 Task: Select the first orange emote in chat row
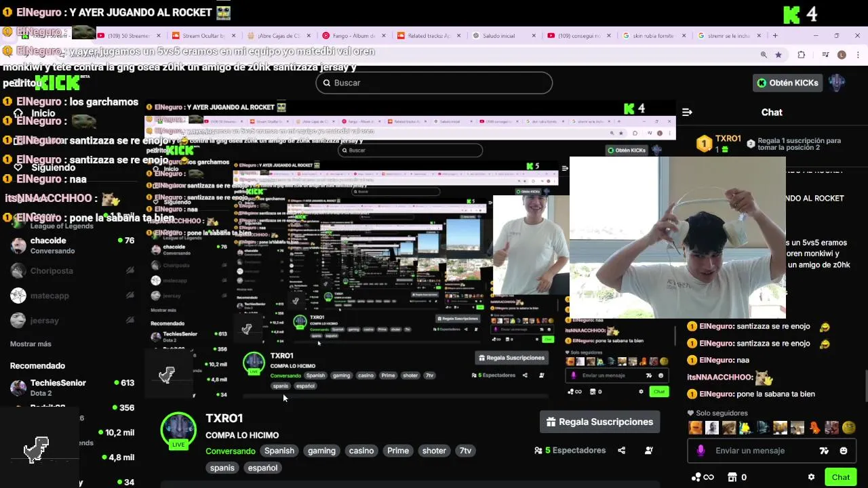pyautogui.click(x=695, y=428)
